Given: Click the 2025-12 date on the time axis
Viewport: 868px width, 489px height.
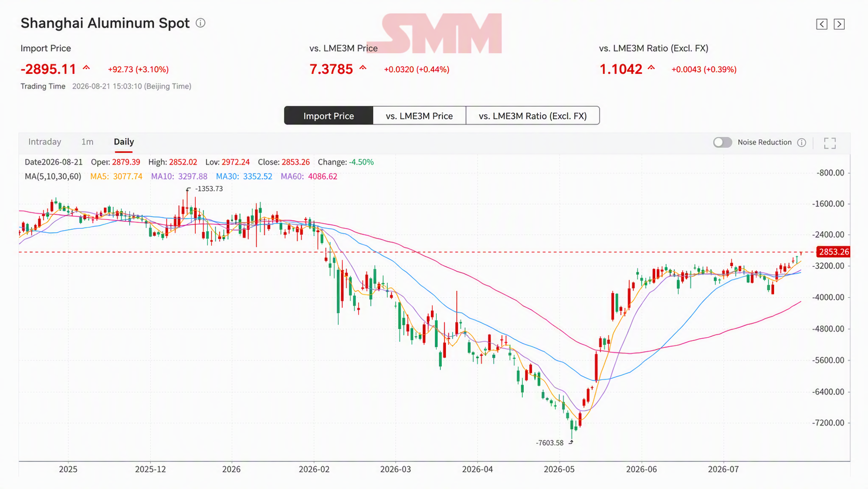Looking at the screenshot, I should point(151,469).
